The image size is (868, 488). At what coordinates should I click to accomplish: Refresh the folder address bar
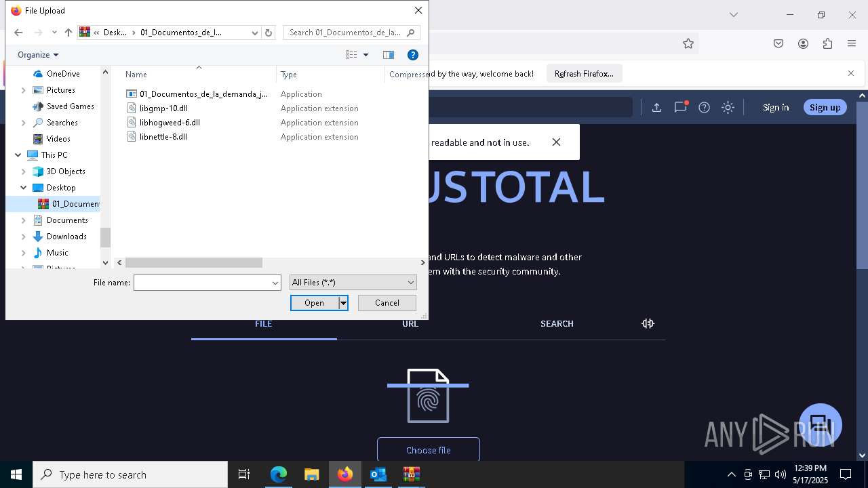click(269, 33)
